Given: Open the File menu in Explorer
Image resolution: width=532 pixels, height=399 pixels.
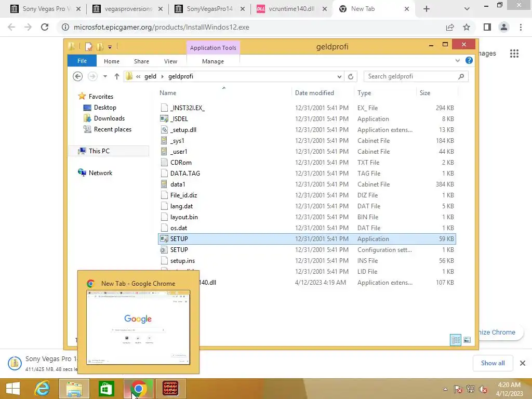Looking at the screenshot, I should pos(82,61).
